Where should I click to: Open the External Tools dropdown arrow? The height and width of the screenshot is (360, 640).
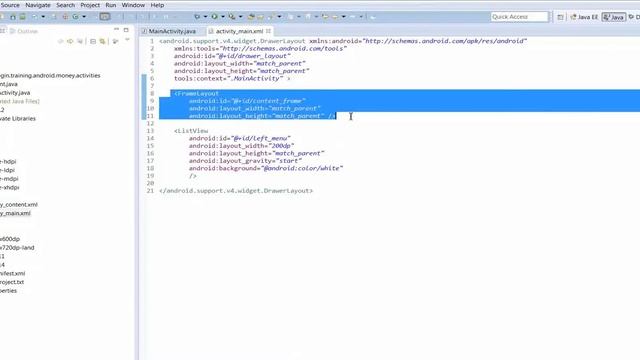coord(240,17)
